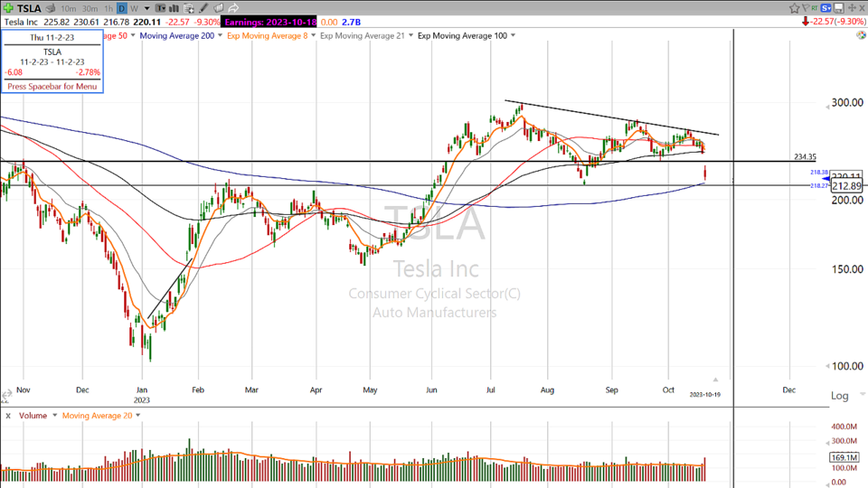Toggle the RT real-time indicator

click(x=815, y=8)
